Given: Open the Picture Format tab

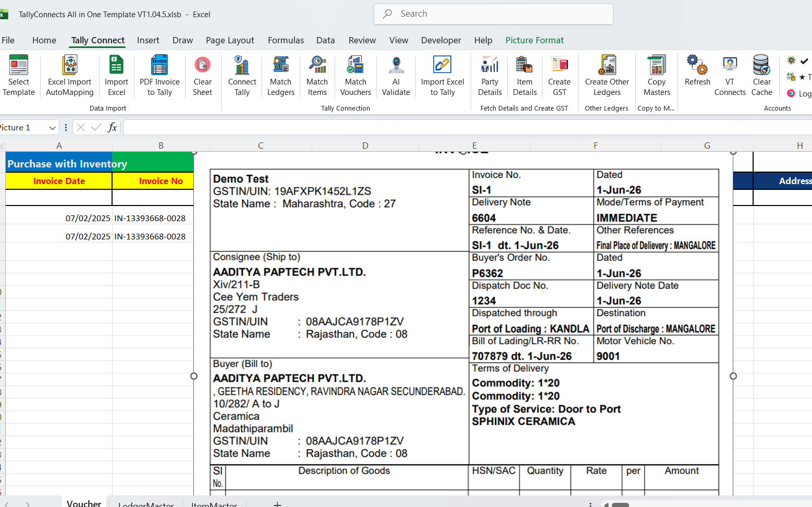Looking at the screenshot, I should click(x=534, y=40).
